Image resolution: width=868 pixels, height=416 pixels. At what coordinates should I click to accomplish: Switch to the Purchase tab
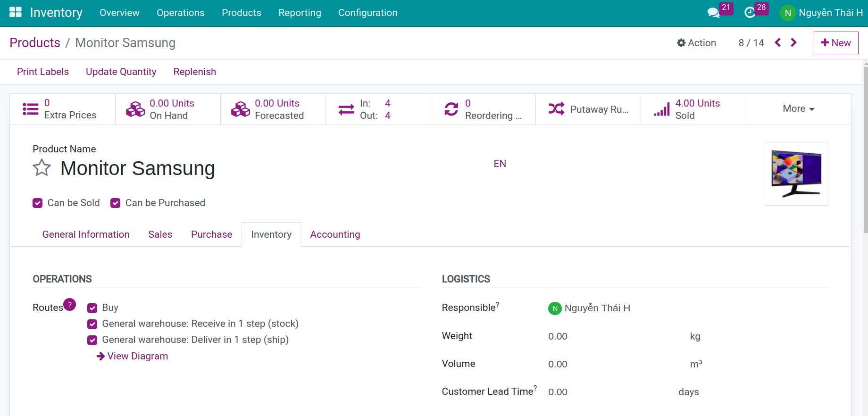coord(212,234)
